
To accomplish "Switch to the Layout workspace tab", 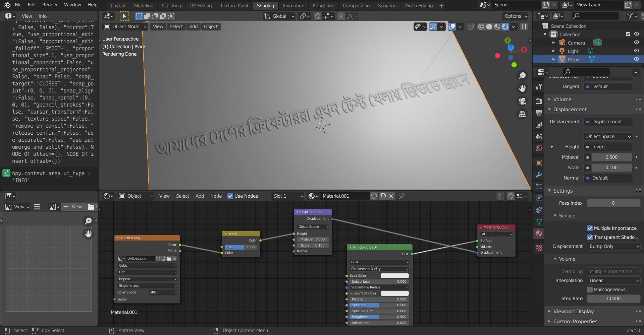I will [x=118, y=6].
